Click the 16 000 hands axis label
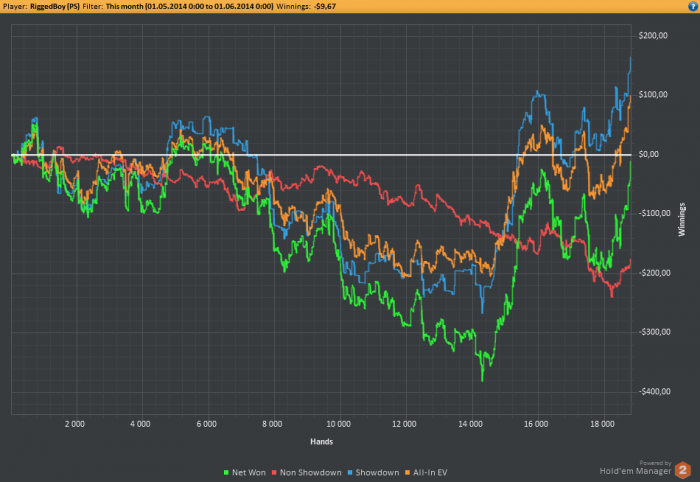This screenshot has height=482, width=700. click(536, 424)
